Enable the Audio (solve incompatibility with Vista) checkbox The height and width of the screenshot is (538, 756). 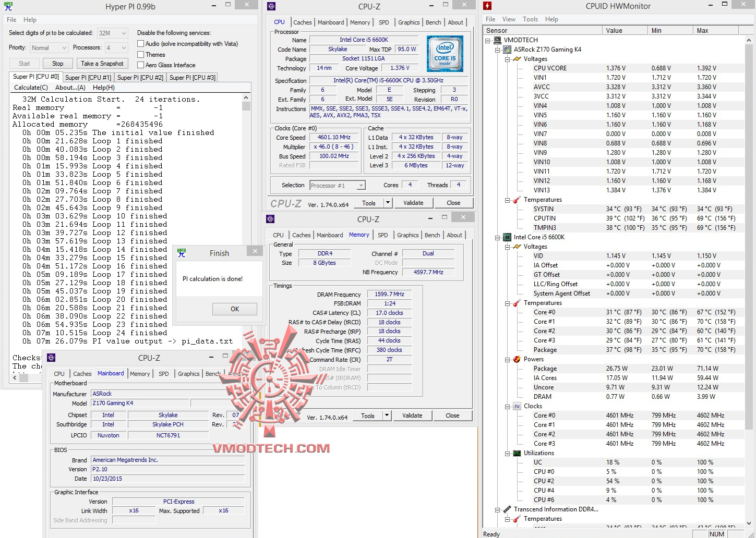point(140,44)
